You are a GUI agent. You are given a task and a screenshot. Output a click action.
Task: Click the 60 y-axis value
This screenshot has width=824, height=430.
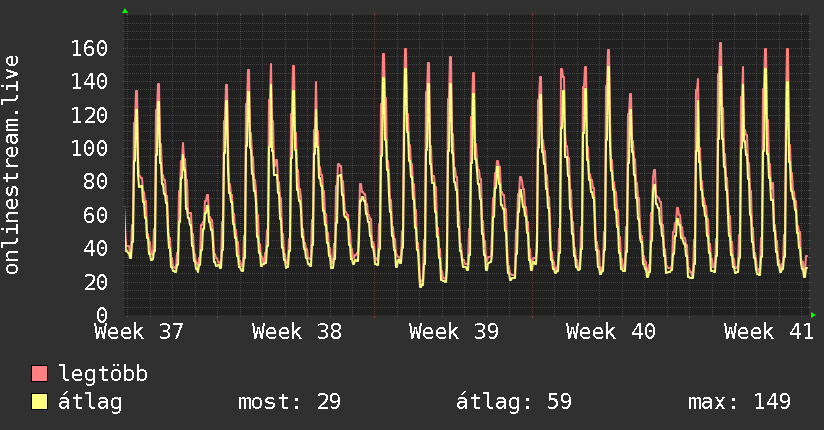[x=96, y=216]
